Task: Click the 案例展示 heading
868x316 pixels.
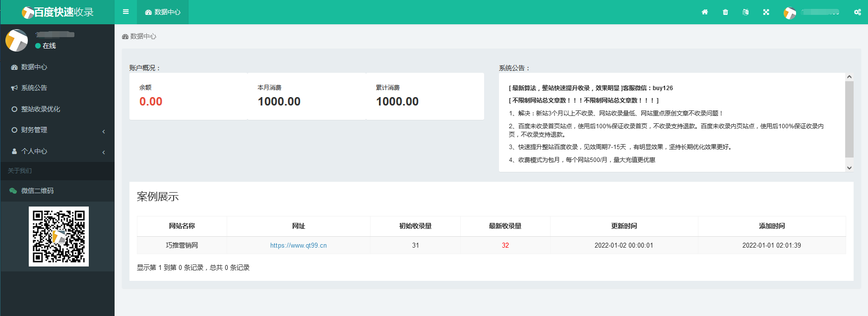Action: coord(158,197)
